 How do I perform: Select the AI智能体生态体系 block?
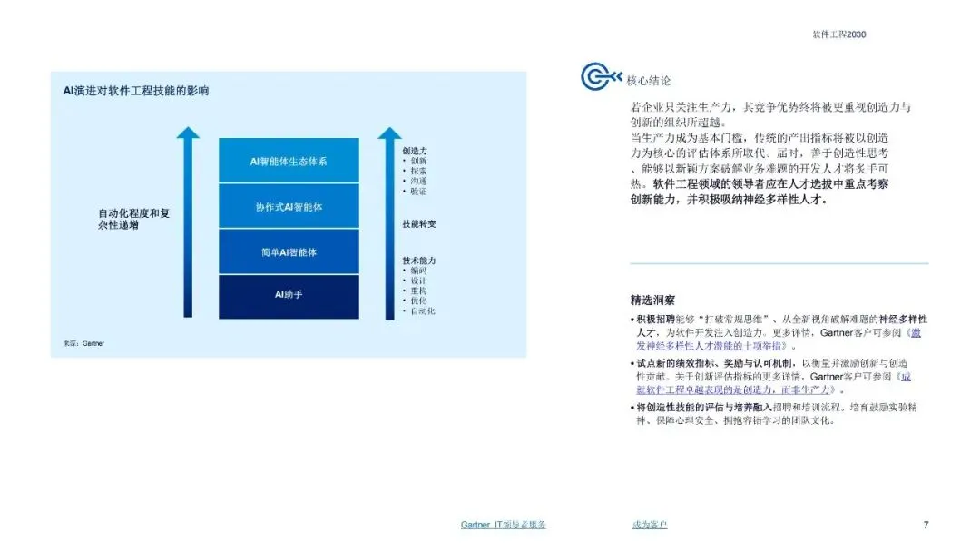tap(289, 161)
